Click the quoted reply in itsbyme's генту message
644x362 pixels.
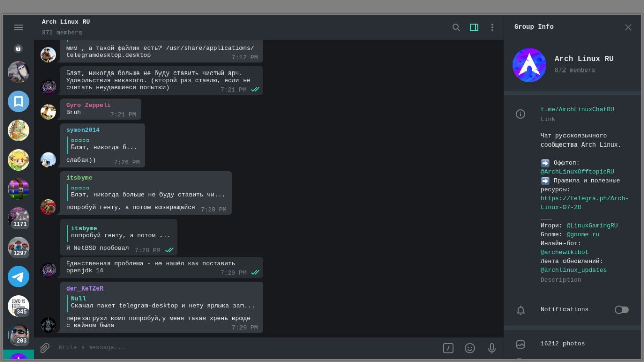tap(146, 192)
